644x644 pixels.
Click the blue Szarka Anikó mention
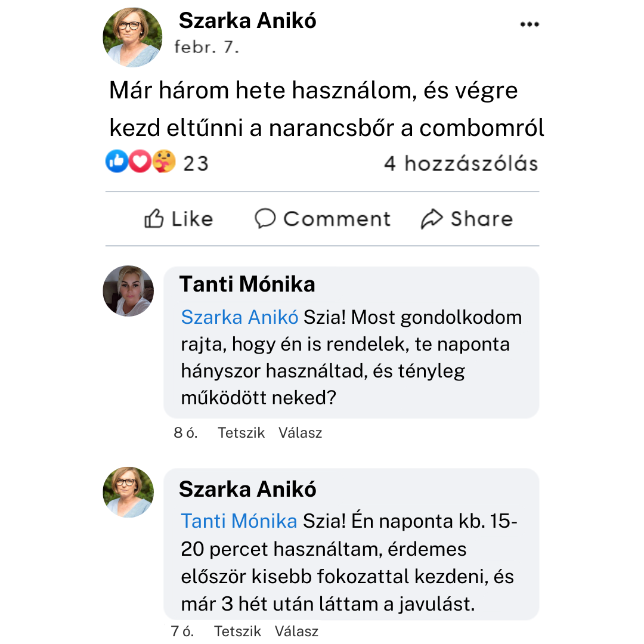coord(240,317)
